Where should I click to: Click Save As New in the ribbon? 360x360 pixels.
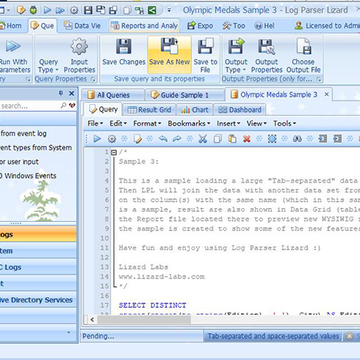point(169,55)
